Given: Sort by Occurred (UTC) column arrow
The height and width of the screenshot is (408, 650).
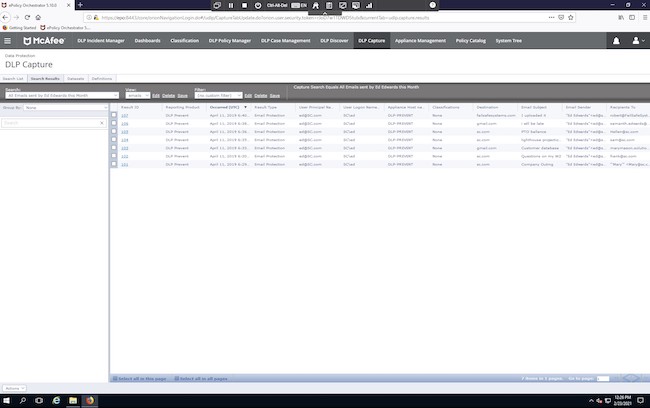Looking at the screenshot, I should [245, 107].
